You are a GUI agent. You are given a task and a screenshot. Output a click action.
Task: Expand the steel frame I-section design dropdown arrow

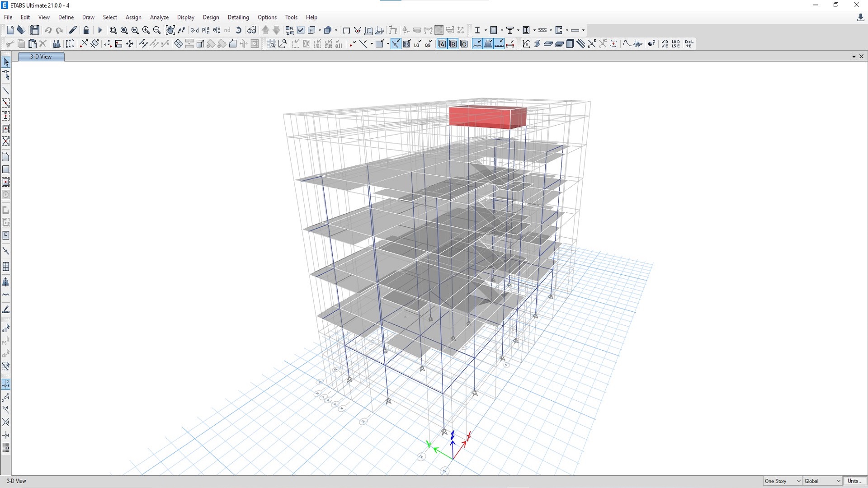pyautogui.click(x=486, y=30)
